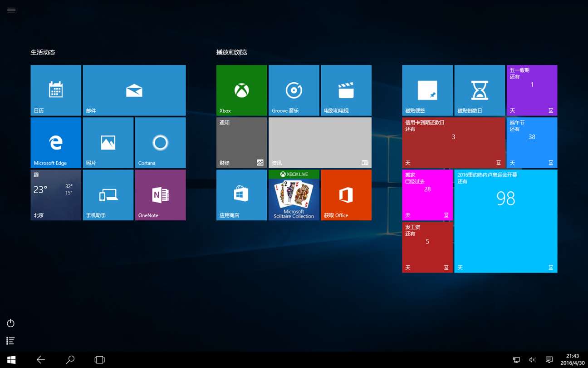Viewport: 588px width, 368px height.
Task: Select the 信用卡到期还款日 countdown tile
Action: coord(454,143)
